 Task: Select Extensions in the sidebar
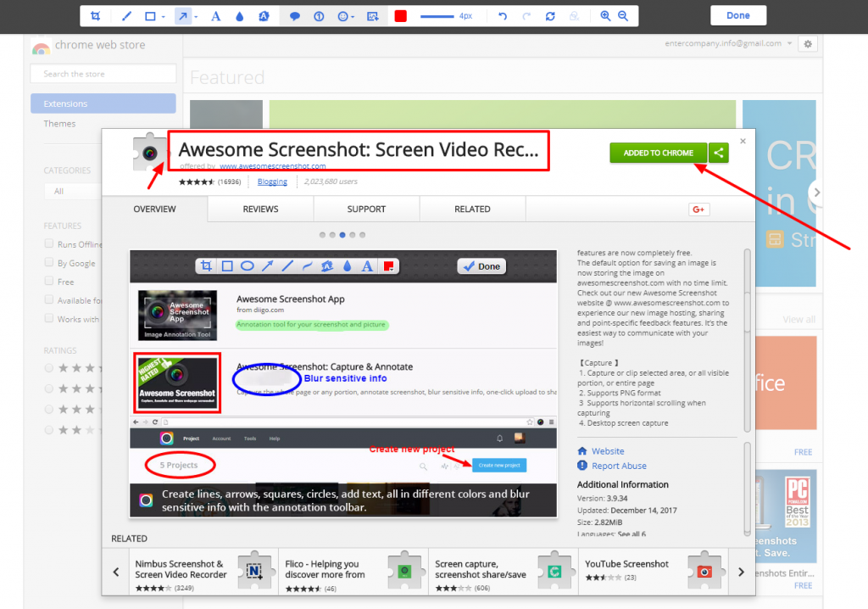[103, 103]
